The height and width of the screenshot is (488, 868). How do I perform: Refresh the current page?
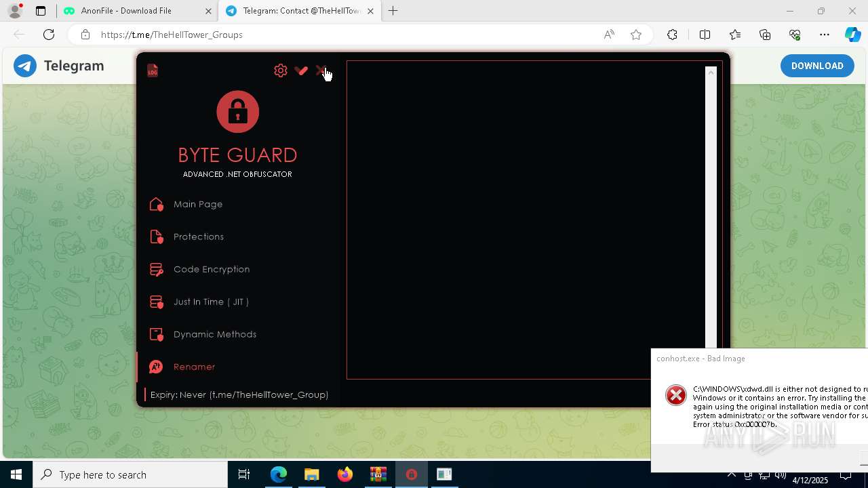[x=49, y=35]
